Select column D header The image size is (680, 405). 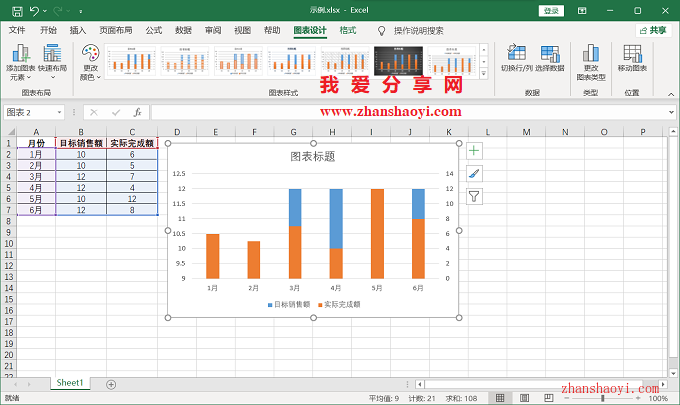click(x=177, y=132)
